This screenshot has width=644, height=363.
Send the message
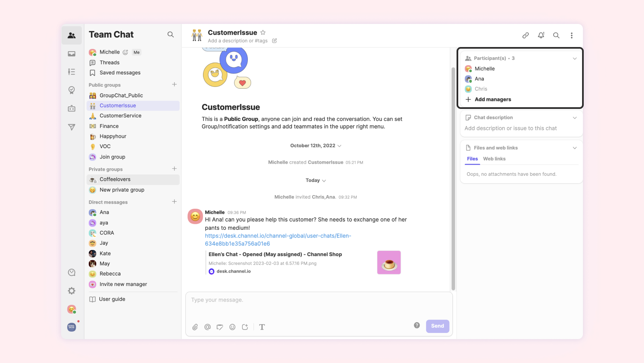438,326
